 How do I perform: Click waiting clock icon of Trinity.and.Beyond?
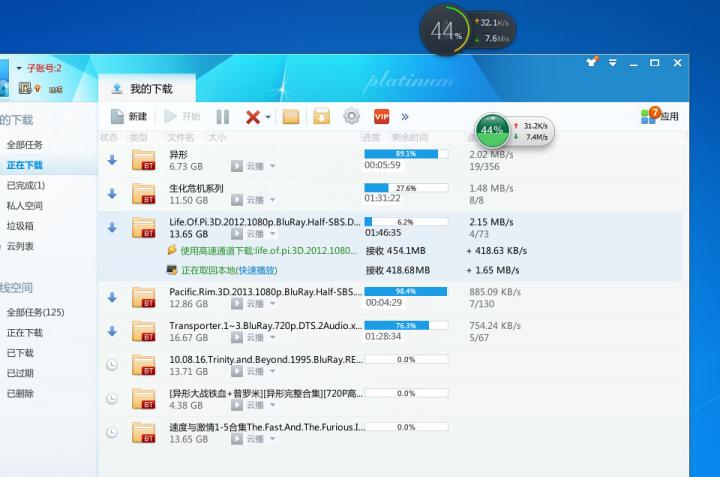point(112,365)
